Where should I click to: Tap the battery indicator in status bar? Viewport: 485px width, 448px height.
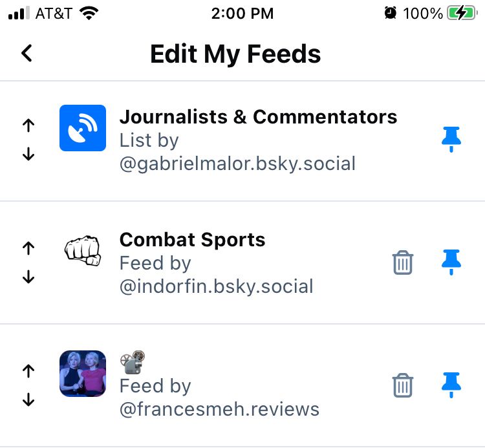pyautogui.click(x=462, y=14)
